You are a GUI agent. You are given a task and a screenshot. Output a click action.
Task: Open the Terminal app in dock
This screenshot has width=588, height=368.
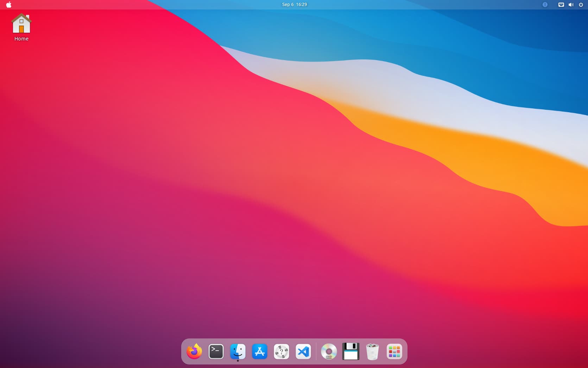click(x=216, y=351)
